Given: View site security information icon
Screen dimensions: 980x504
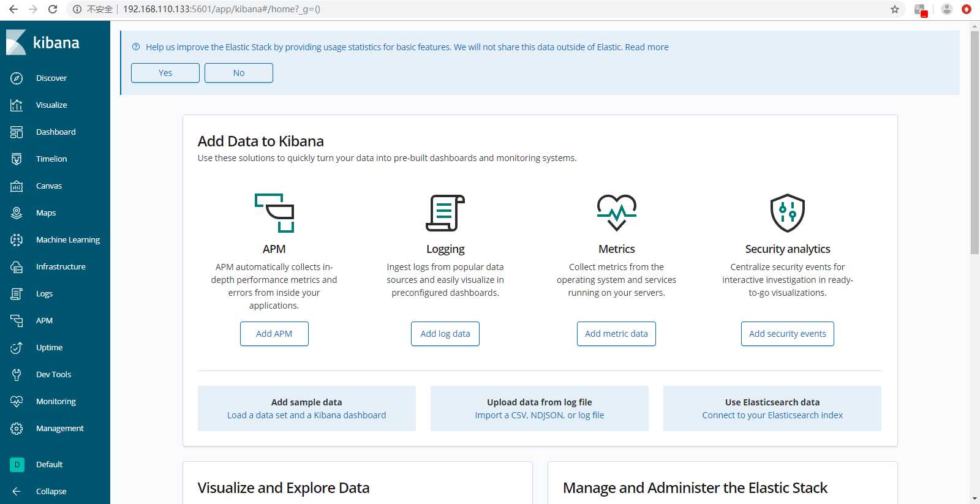Looking at the screenshot, I should click(x=77, y=9).
